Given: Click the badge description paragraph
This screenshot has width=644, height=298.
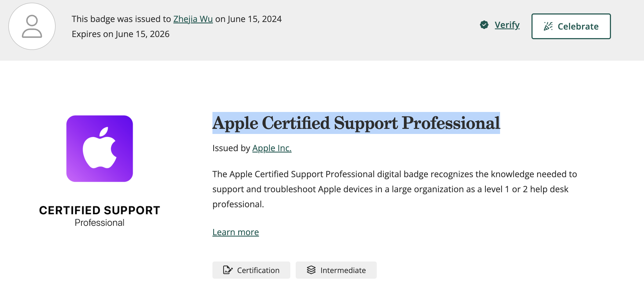Looking at the screenshot, I should [x=394, y=189].
